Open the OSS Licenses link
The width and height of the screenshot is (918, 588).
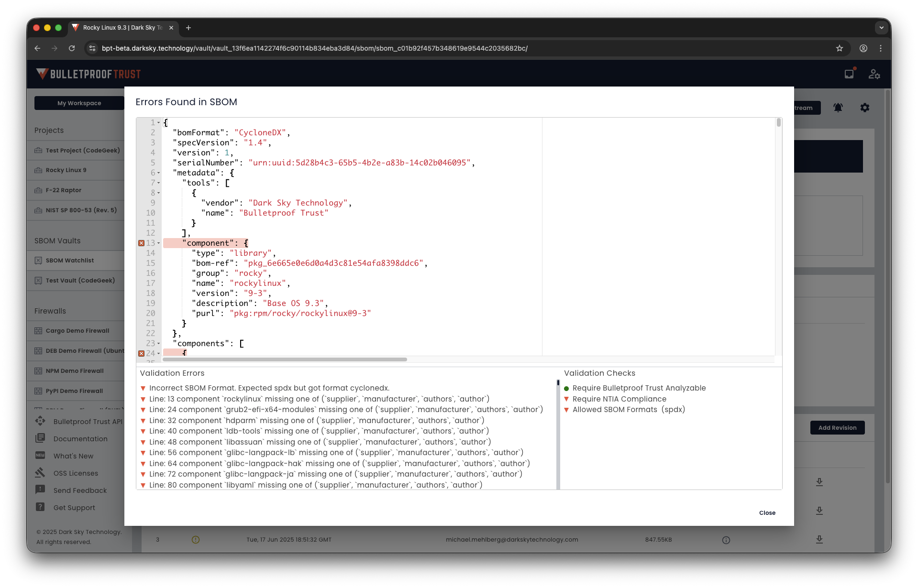pos(76,473)
